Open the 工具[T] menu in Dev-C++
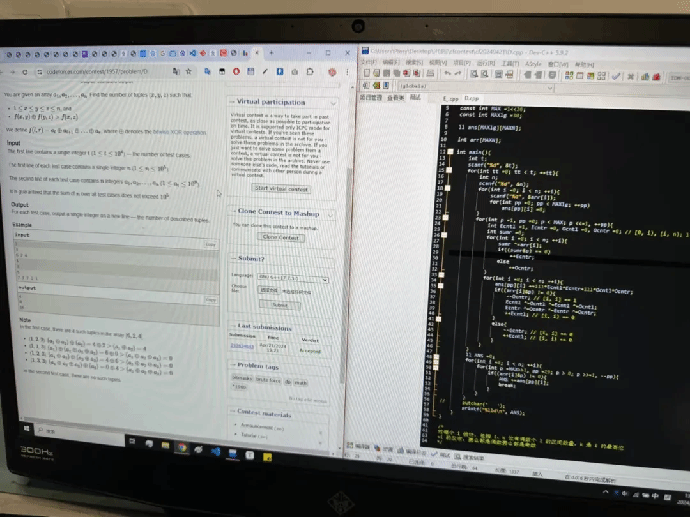The image size is (690, 518). point(510,63)
